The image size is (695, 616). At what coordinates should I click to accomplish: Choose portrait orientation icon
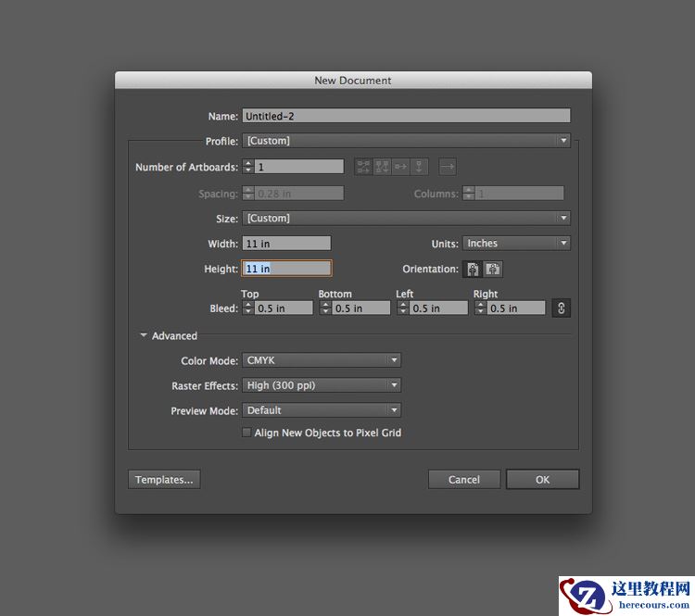473,269
